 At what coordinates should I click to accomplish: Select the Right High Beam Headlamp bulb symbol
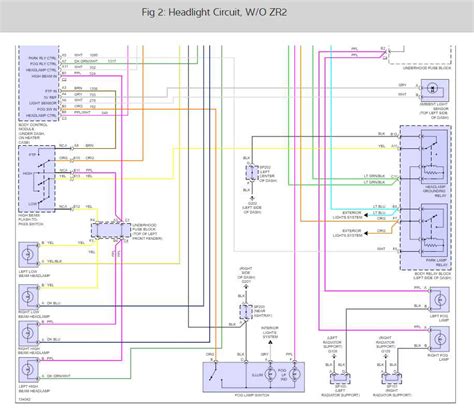(29, 333)
